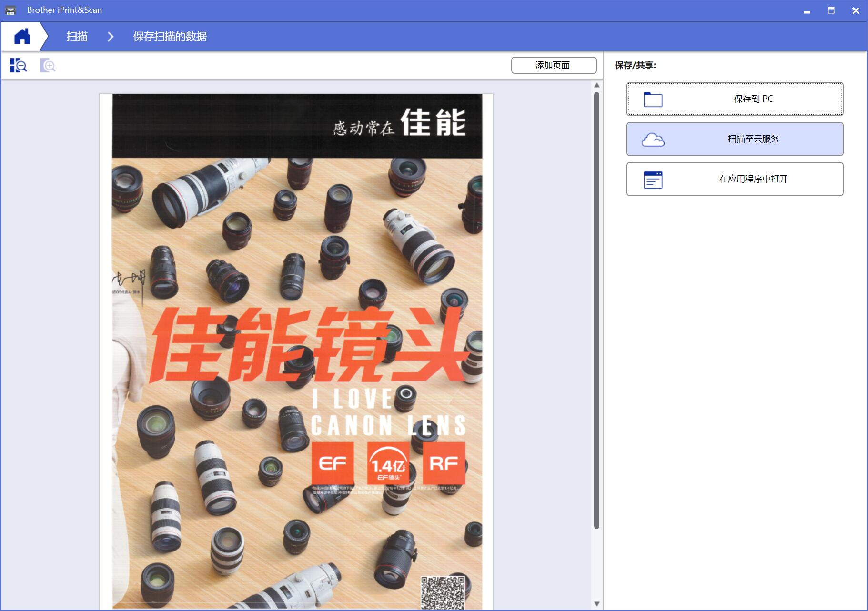
Task: Click the Brother iPrint&Scan printer icon in title bar
Action: point(10,10)
